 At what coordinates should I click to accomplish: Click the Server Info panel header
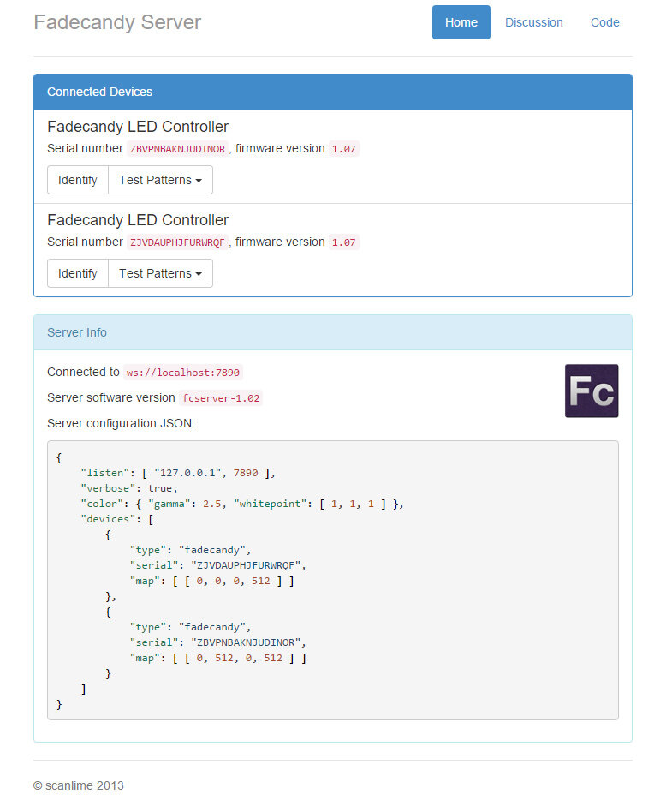[x=333, y=332]
